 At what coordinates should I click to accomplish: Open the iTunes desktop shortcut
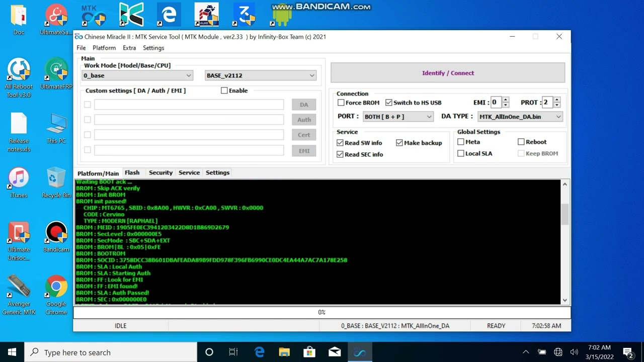[19, 183]
